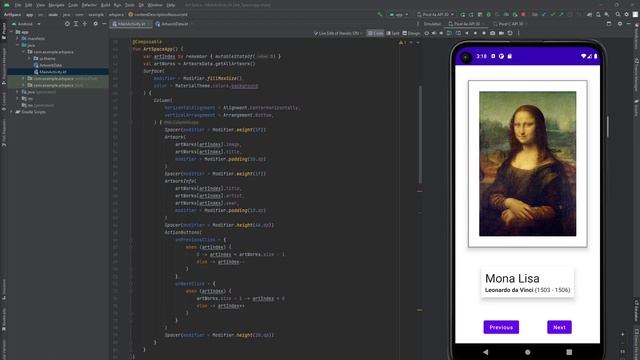The height and width of the screenshot is (360, 640).
Task: Tap Next button in phone app
Action: pyautogui.click(x=559, y=327)
